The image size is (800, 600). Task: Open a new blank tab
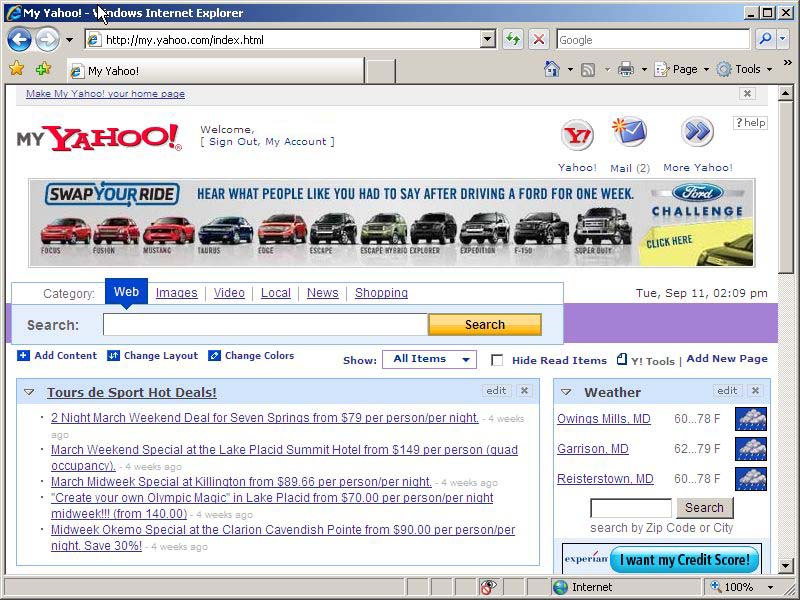381,70
